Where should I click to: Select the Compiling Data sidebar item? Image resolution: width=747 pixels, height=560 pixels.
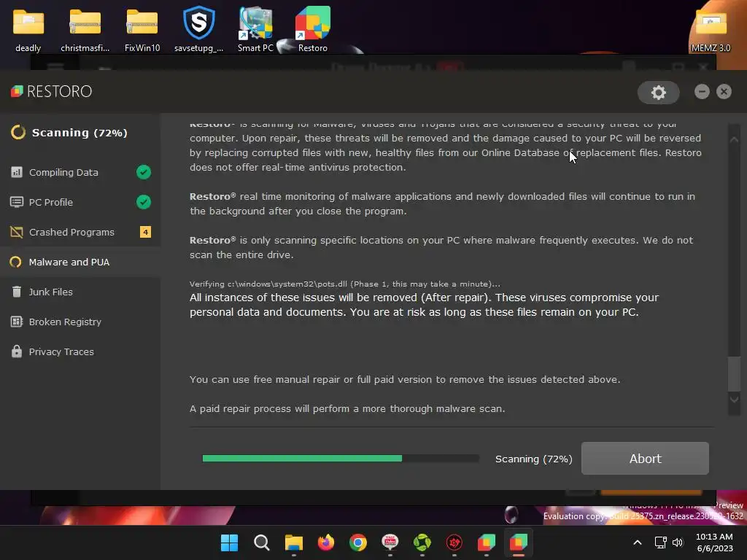[80, 172]
